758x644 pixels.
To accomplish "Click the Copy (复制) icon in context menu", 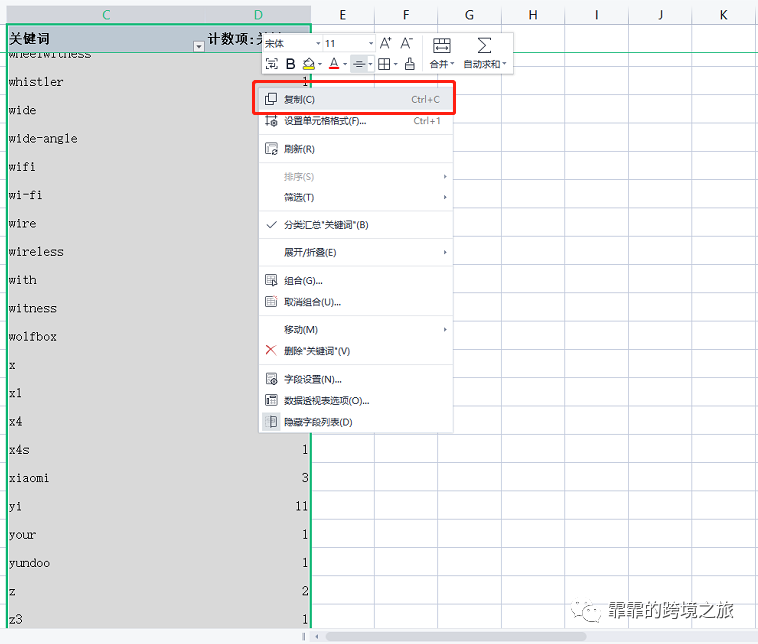I will pos(271,99).
